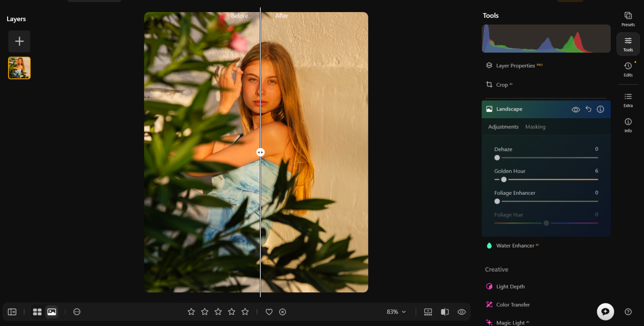644x326 pixels.
Task: Mark photo as favorite with heart
Action: pos(269,312)
